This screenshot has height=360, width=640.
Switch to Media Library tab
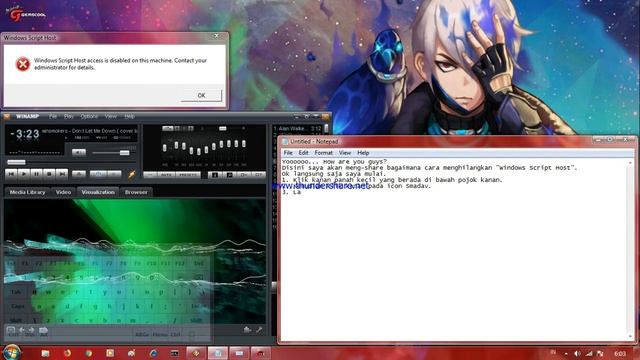(27, 192)
